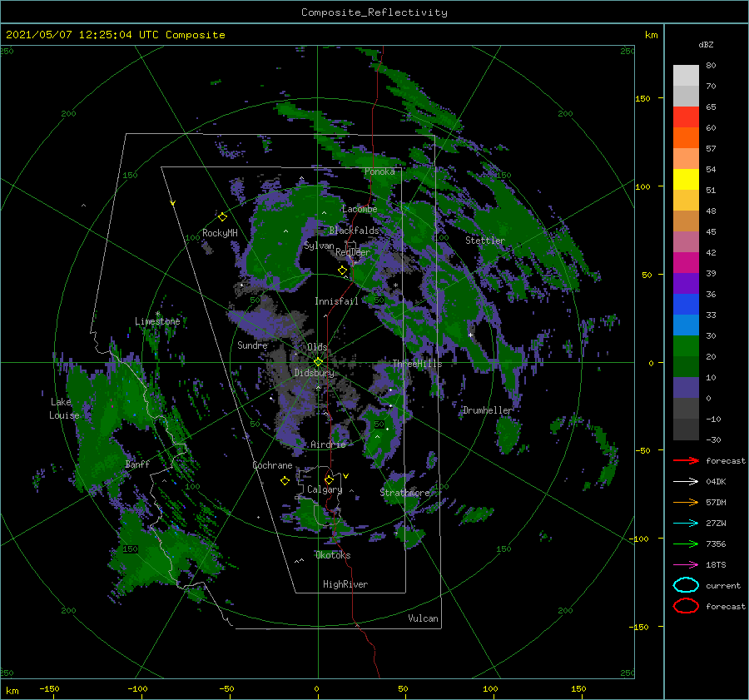Click the cyan 'current' ellipse legend icon
The image size is (749, 700).
point(686,585)
